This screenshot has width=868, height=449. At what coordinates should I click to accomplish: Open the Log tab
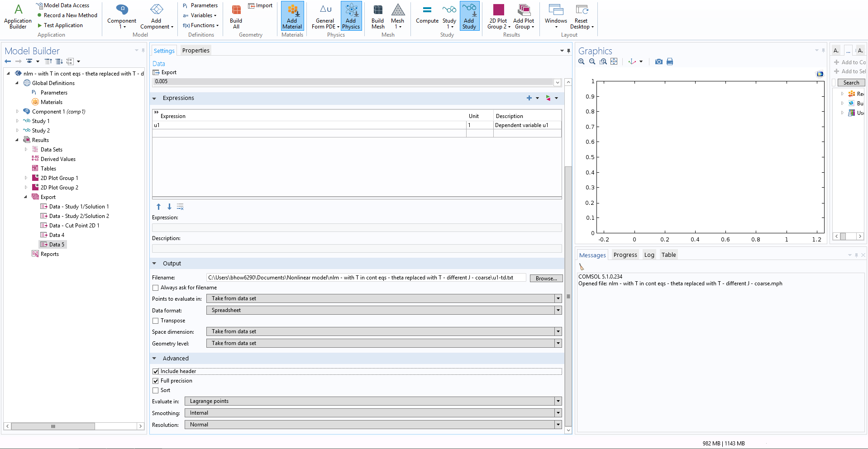click(649, 255)
